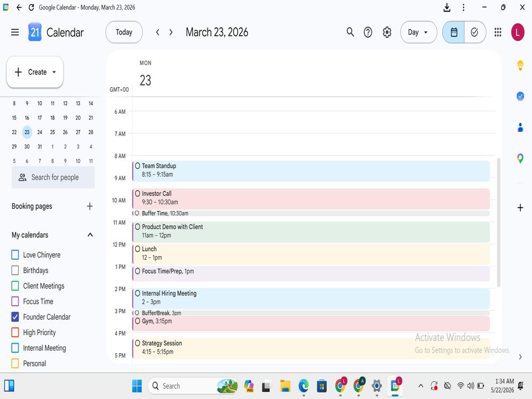
Task: Open Google Maps side panel icon
Action: [x=520, y=159]
